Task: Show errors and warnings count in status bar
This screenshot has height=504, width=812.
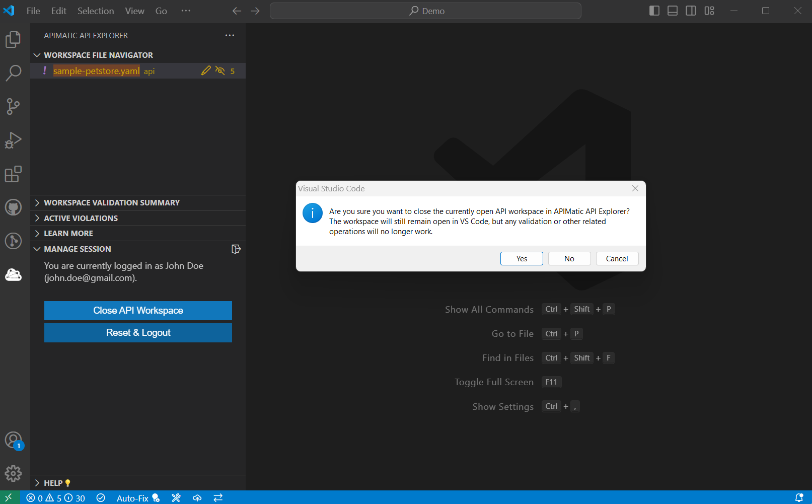Action: [x=55, y=498]
